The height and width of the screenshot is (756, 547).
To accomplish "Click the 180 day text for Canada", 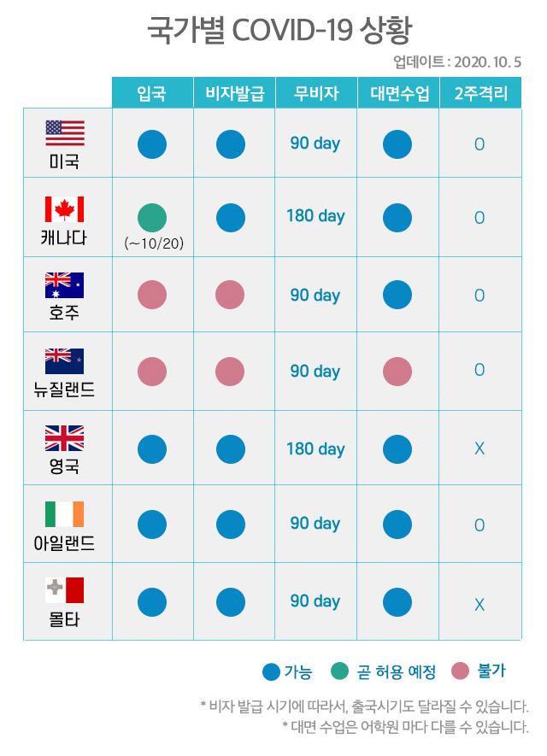I will click(x=316, y=216).
